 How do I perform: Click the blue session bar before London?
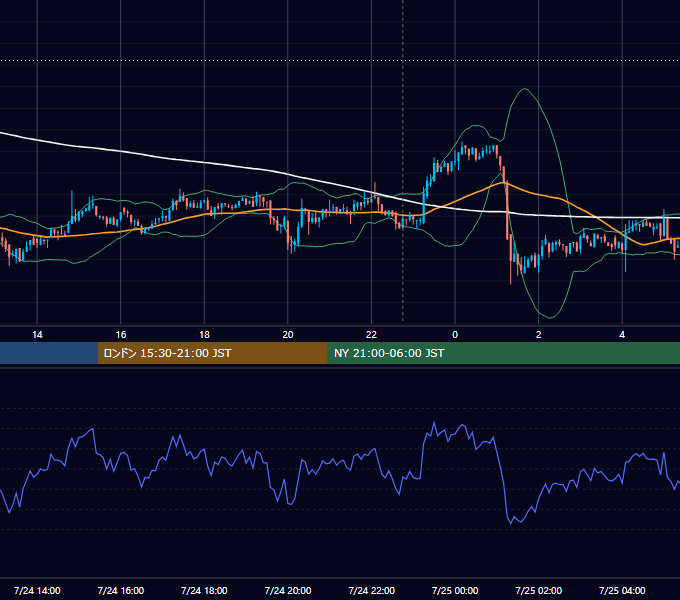pos(49,353)
